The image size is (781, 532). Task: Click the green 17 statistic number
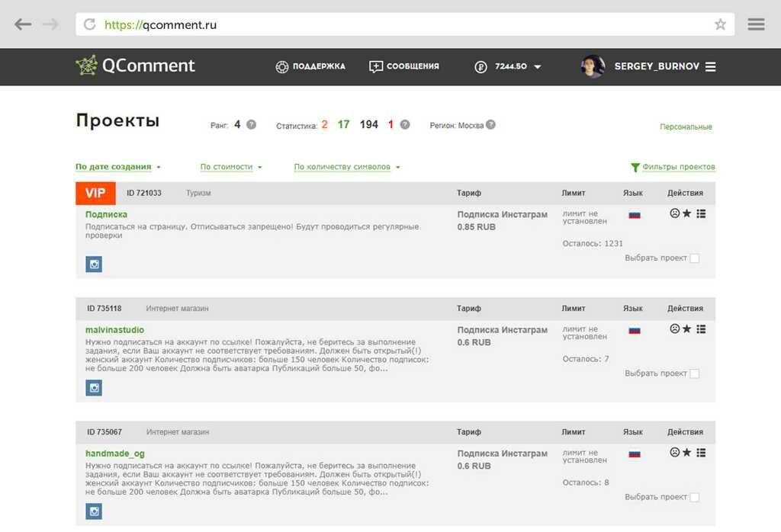pos(344,124)
